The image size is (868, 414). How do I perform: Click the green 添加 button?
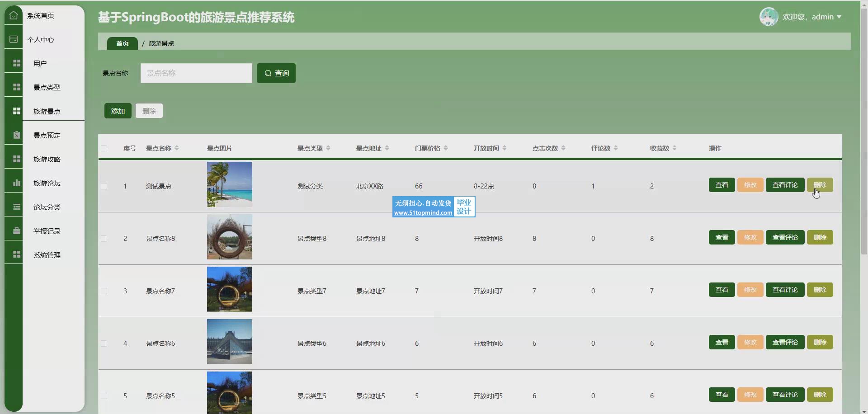[118, 111]
